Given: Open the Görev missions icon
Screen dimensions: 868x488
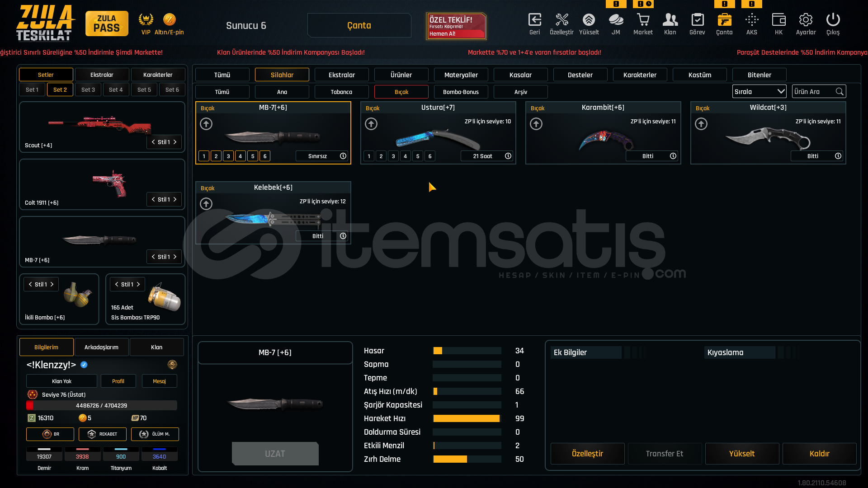Looking at the screenshot, I should click(697, 20).
